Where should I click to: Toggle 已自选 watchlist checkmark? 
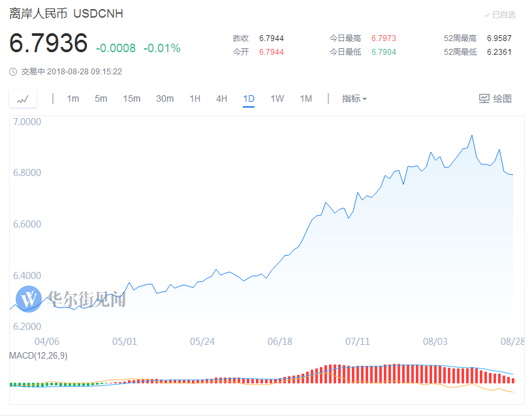[x=500, y=14]
